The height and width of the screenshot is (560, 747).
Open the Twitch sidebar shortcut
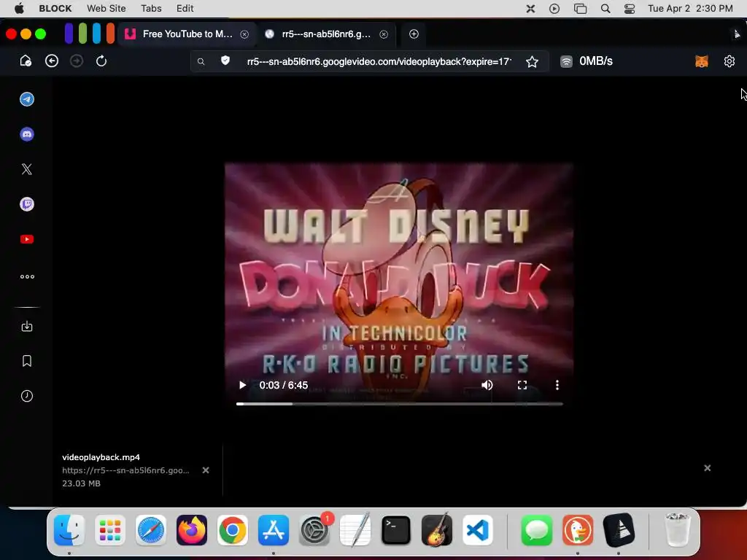click(27, 204)
